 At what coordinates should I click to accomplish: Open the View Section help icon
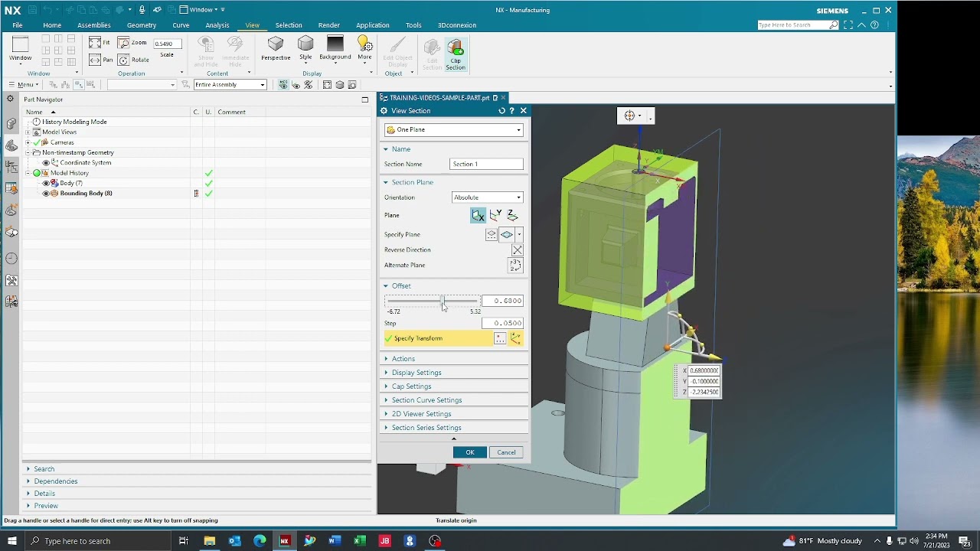512,111
